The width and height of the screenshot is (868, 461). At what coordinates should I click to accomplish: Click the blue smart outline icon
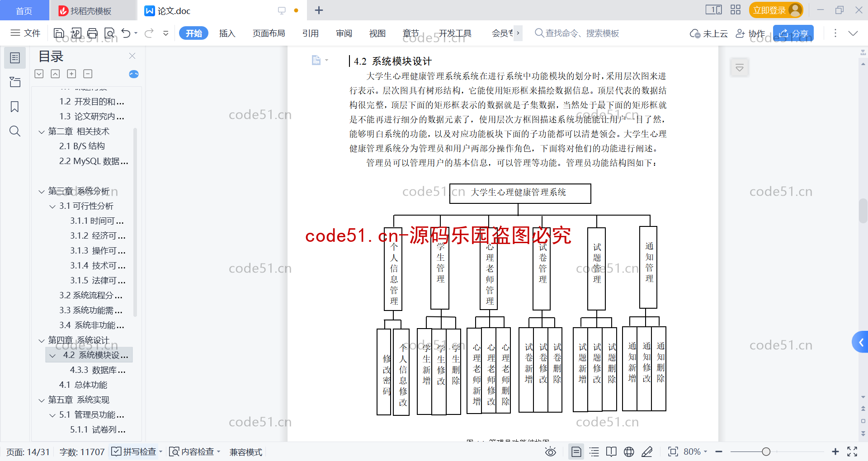click(x=134, y=74)
